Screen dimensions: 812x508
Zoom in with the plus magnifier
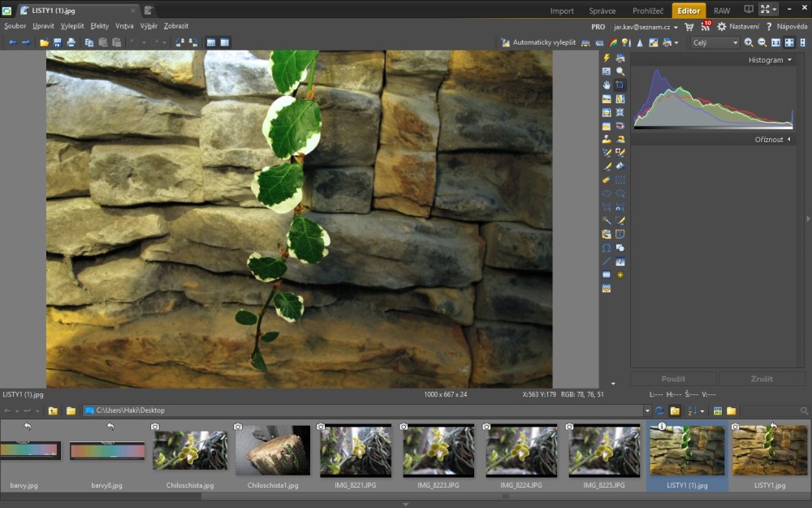point(748,42)
